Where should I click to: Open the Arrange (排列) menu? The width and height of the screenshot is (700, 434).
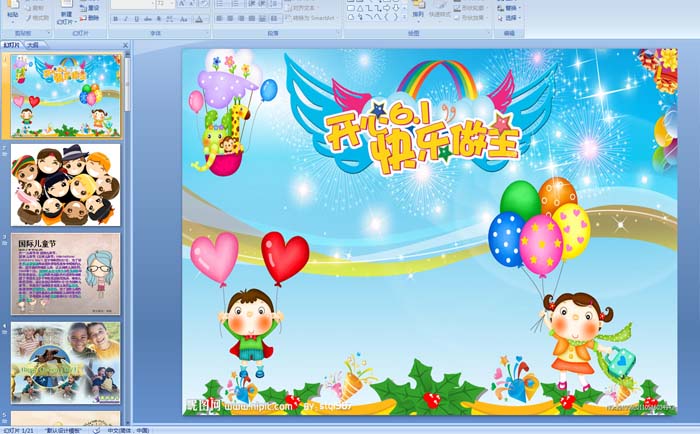click(x=418, y=11)
